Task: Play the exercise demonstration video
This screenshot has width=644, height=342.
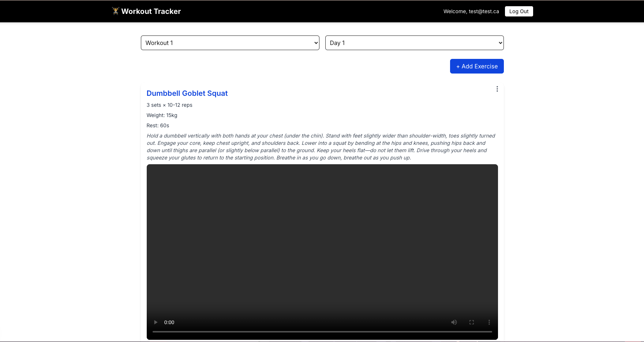Action: tap(156, 322)
